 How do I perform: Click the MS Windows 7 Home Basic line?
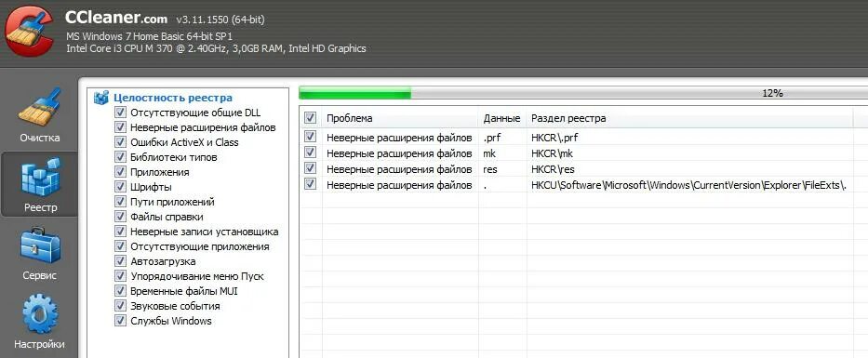(x=150, y=36)
